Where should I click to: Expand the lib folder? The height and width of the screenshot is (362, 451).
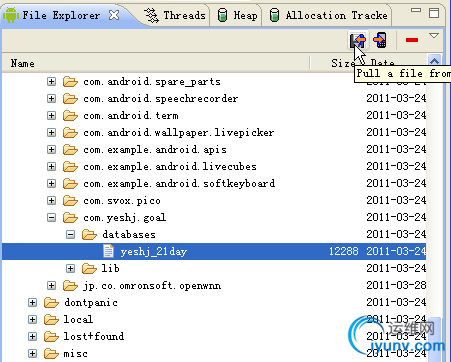tap(70, 269)
